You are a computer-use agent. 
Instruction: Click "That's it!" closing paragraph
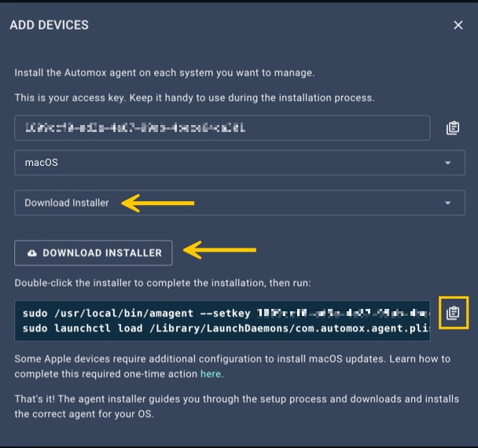tap(237, 406)
